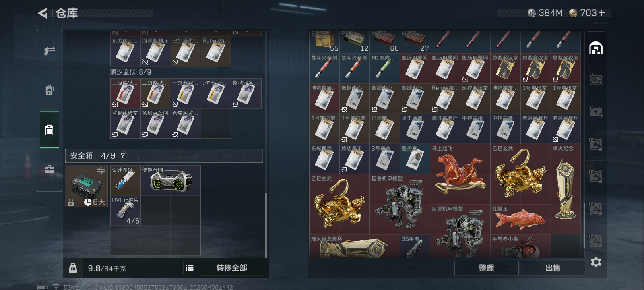Open the settings gear at bottom right
Screen dimensions: 644x290
pos(596,262)
